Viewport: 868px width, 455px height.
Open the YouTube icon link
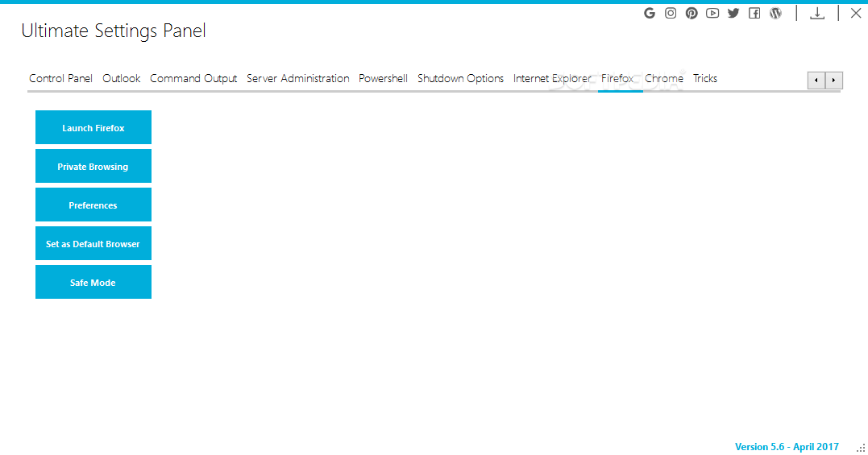click(712, 13)
